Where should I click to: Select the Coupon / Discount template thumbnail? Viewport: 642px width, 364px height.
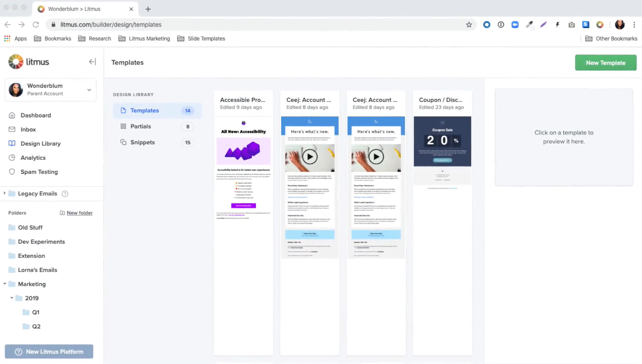(x=442, y=141)
